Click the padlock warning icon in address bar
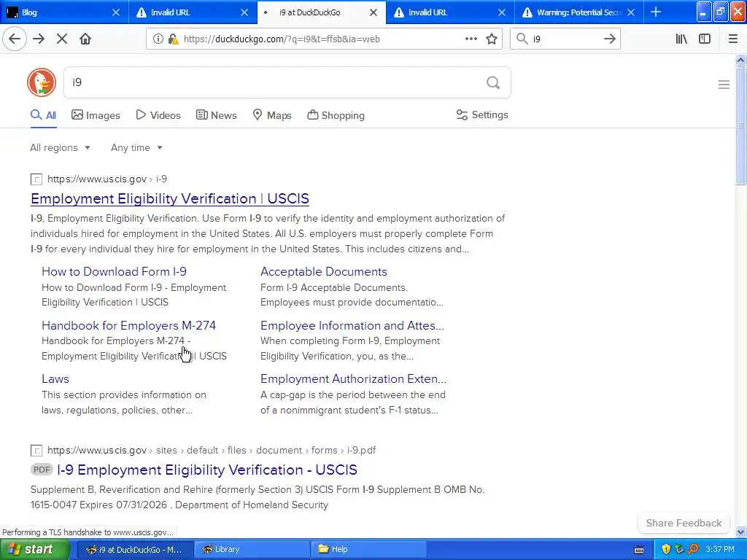 click(x=173, y=39)
